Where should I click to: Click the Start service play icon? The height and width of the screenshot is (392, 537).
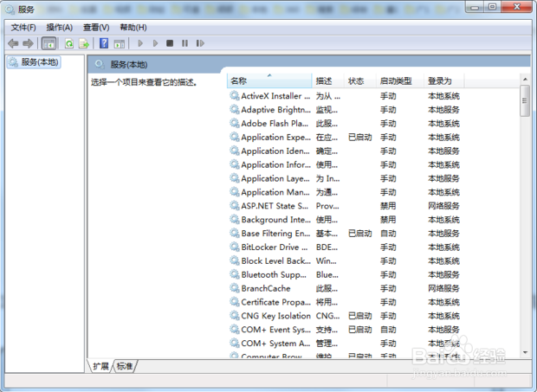click(140, 43)
